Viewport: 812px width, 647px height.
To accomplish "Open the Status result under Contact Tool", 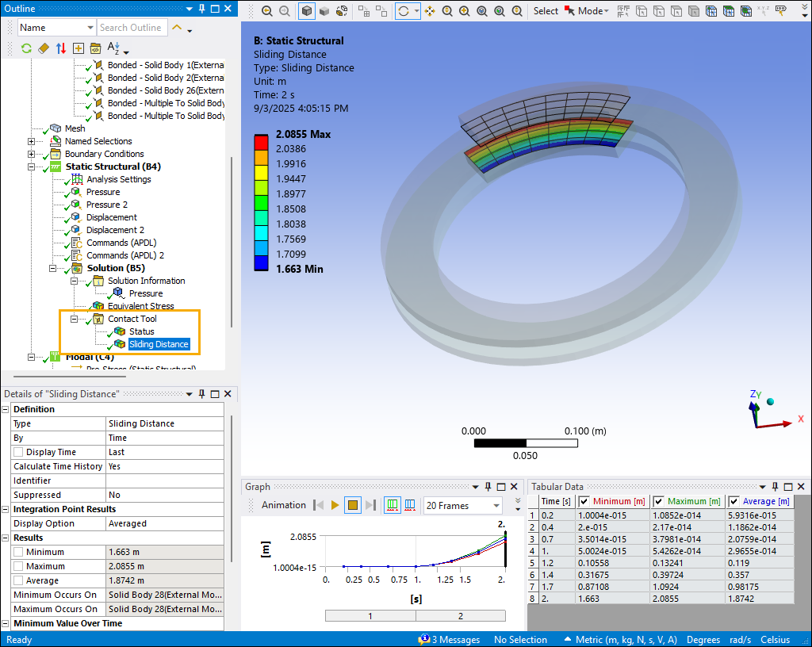I will [x=142, y=331].
